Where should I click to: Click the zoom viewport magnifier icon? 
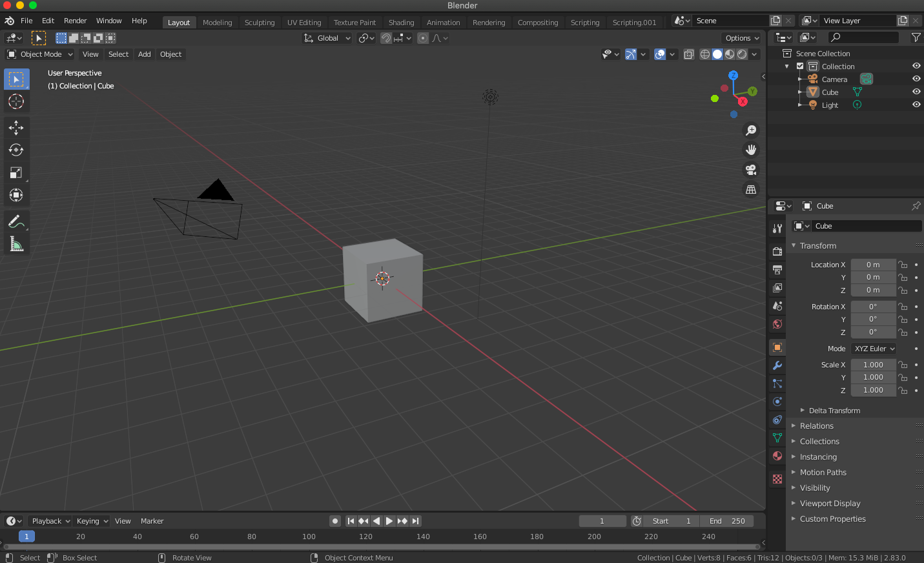coord(751,130)
